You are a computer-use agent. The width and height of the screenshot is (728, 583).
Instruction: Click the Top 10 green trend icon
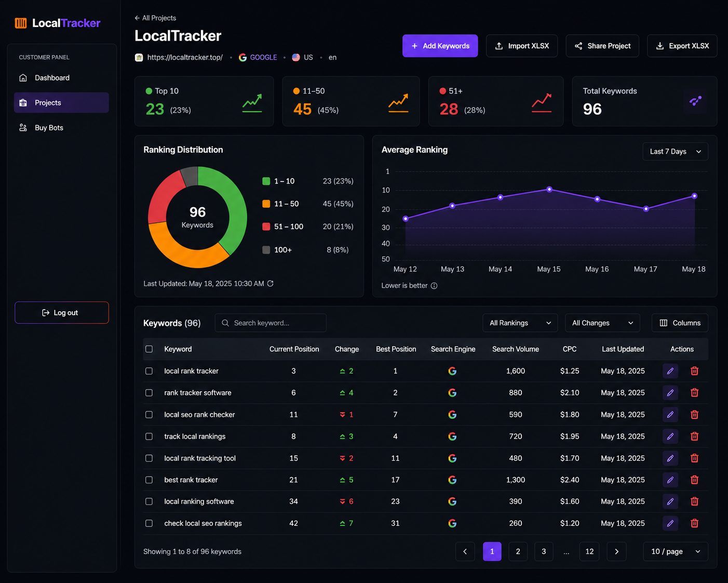pos(252,103)
